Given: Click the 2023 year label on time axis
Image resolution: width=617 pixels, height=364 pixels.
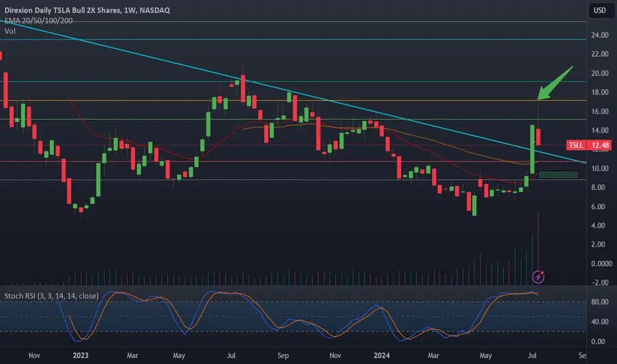Looking at the screenshot, I should pos(81,355).
